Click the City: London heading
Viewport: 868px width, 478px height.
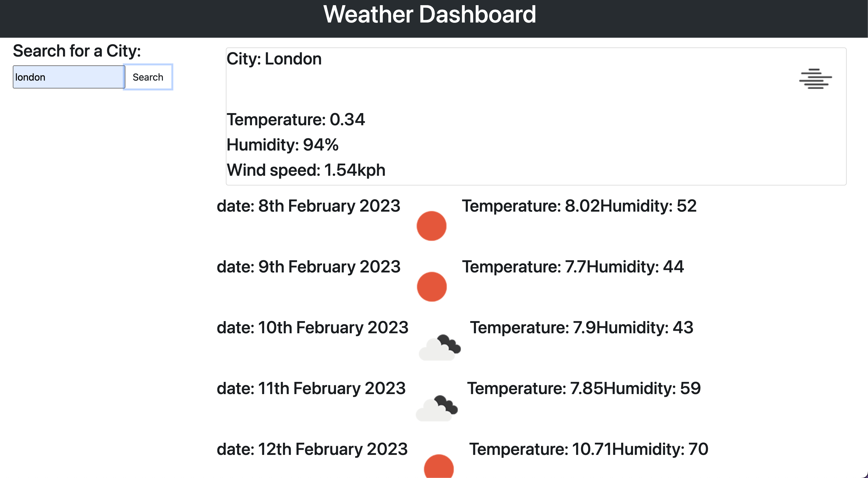[x=274, y=59]
